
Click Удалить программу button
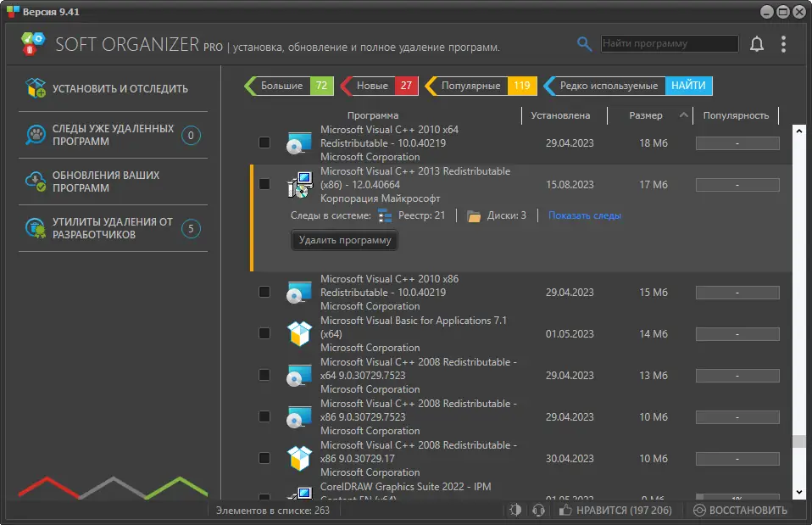pos(344,241)
